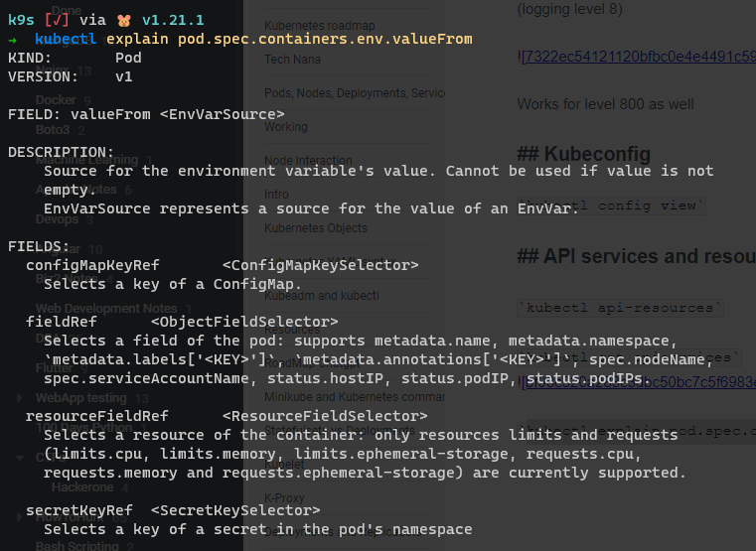Screen dimensions: 756x551
Task: Select the Machine Learning notebook
Action: [x=86, y=160]
